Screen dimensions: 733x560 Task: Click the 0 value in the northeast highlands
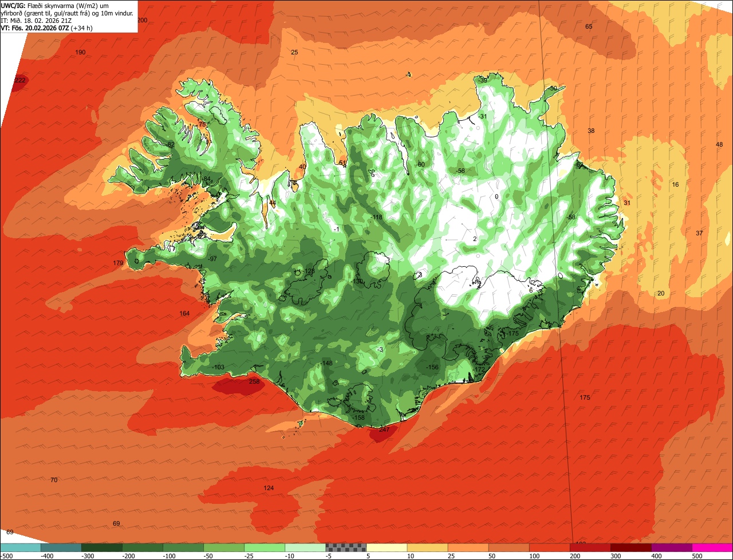coord(496,196)
